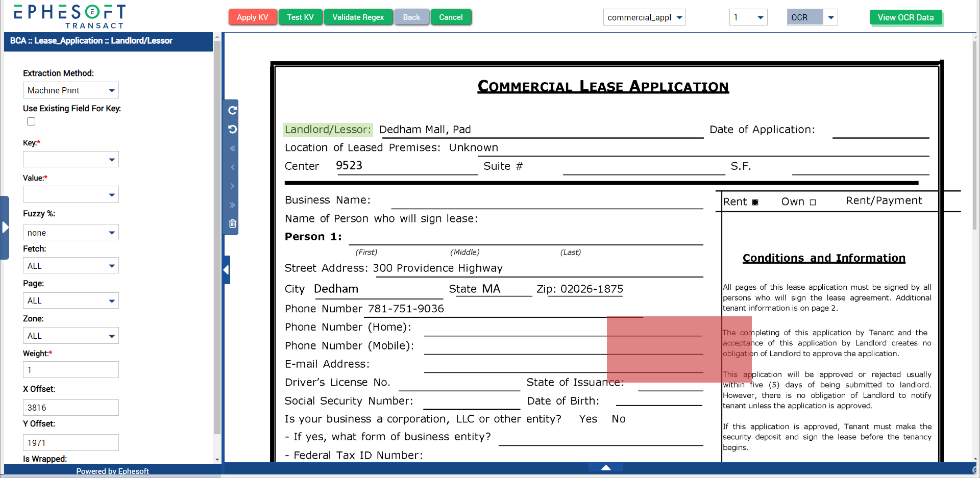The image size is (980, 478).
Task: Click the Ephesoft Transact logo
Action: (x=69, y=16)
